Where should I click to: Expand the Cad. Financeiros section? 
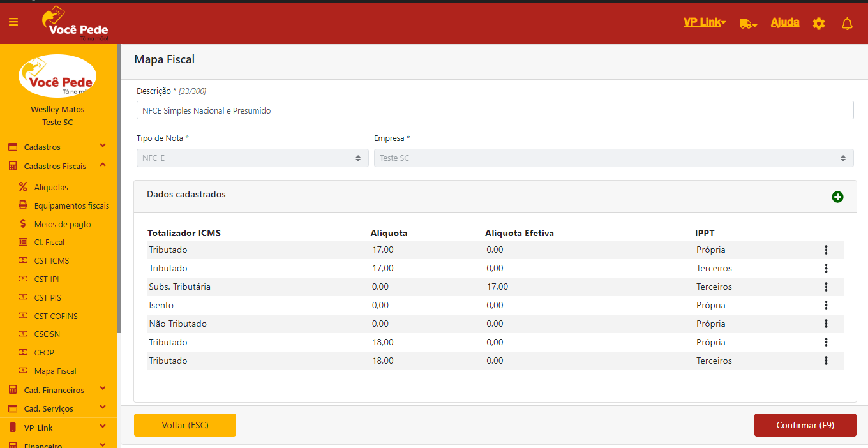coord(57,390)
